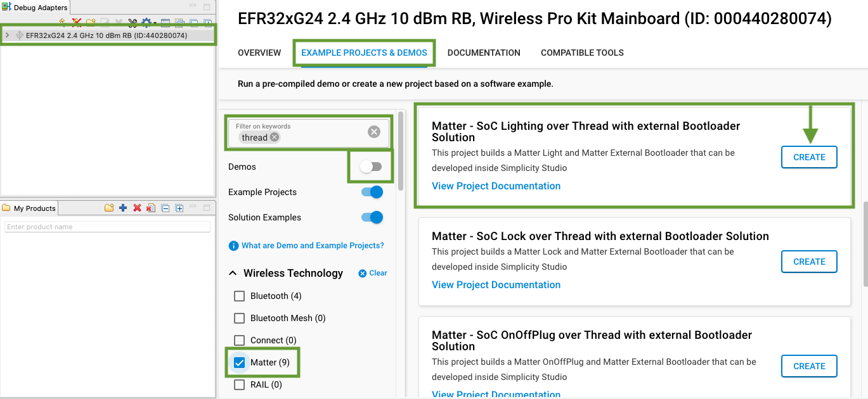The height and width of the screenshot is (399, 868).
Task: Click the blue plus icon in My Products
Action: tap(123, 208)
